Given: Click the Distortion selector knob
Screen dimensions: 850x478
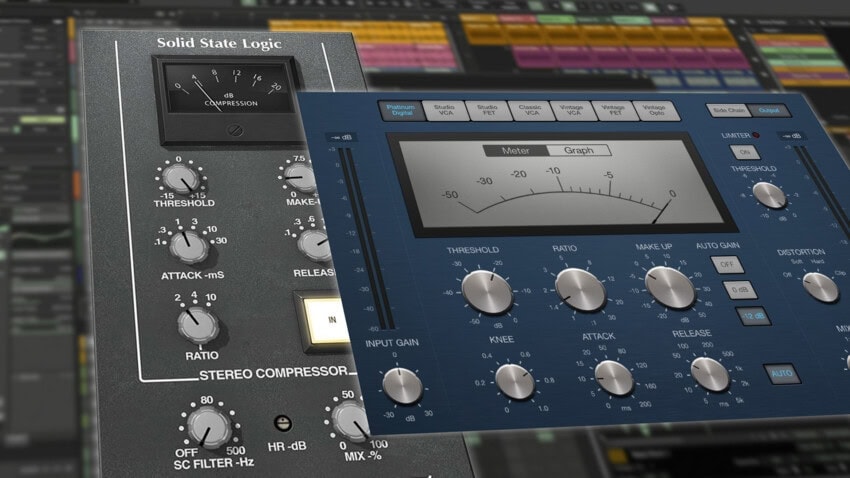Looking at the screenshot, I should coord(821,287).
